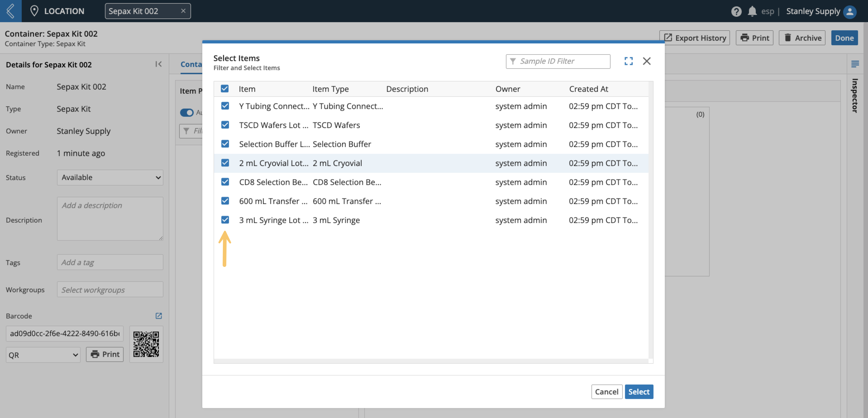Screen dimensions: 868x418
Task: Uncheck the select-all header checkbox
Action: [x=225, y=89]
